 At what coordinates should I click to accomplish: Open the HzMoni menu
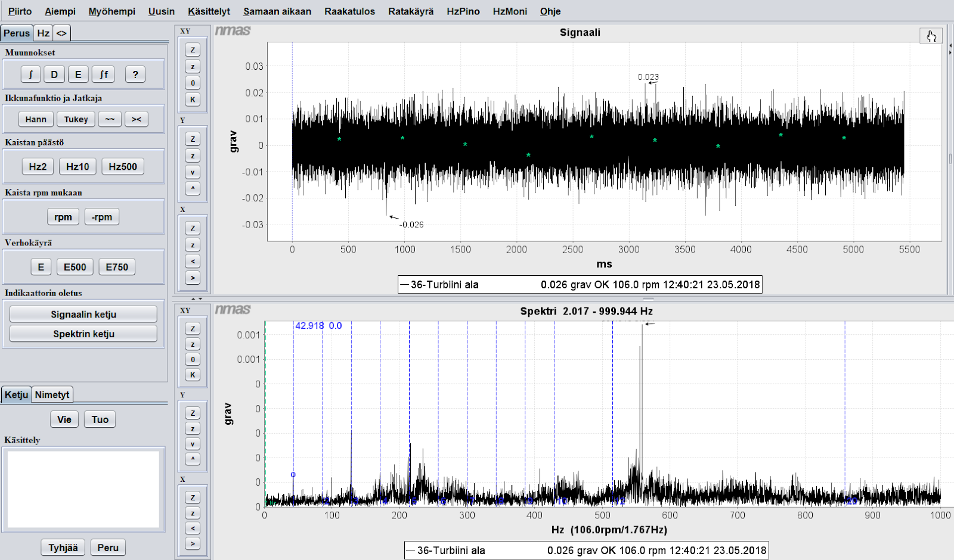point(510,11)
